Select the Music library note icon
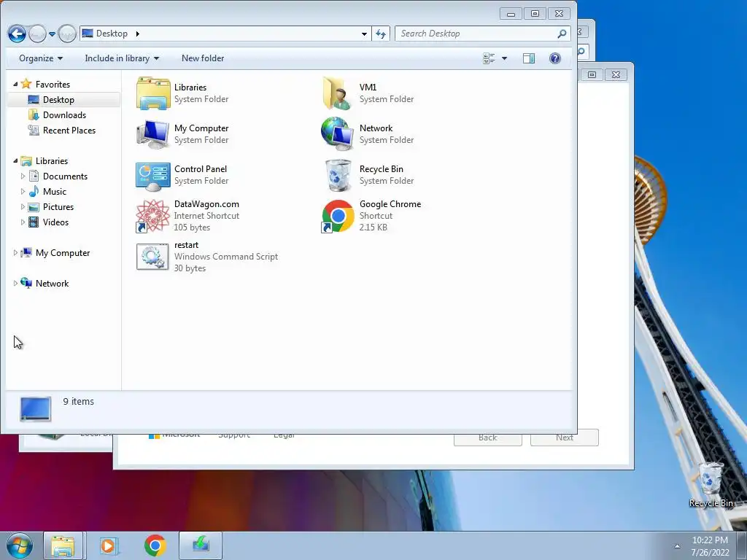This screenshot has width=747, height=560. (34, 192)
